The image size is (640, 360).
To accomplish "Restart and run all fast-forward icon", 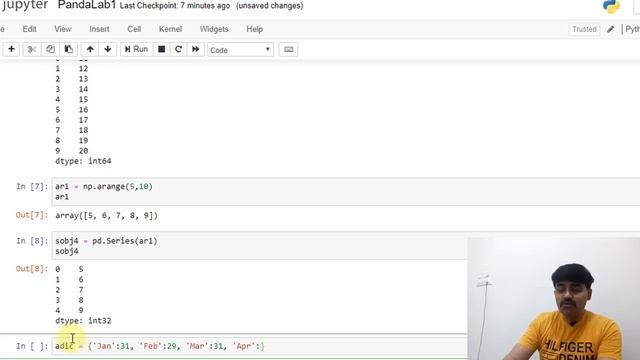I will [x=196, y=49].
